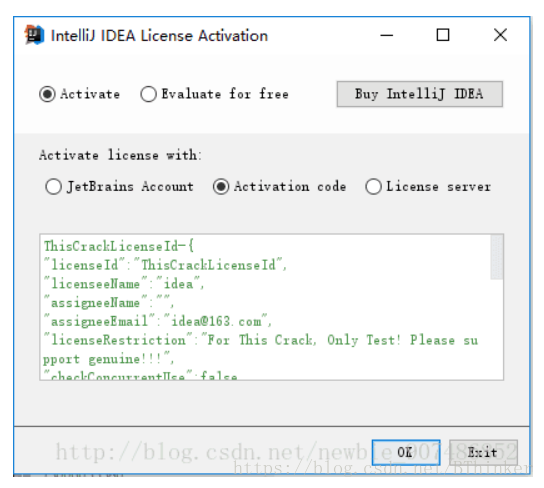Click the licenseId line in code box
The height and width of the screenshot is (488, 544).
[165, 265]
